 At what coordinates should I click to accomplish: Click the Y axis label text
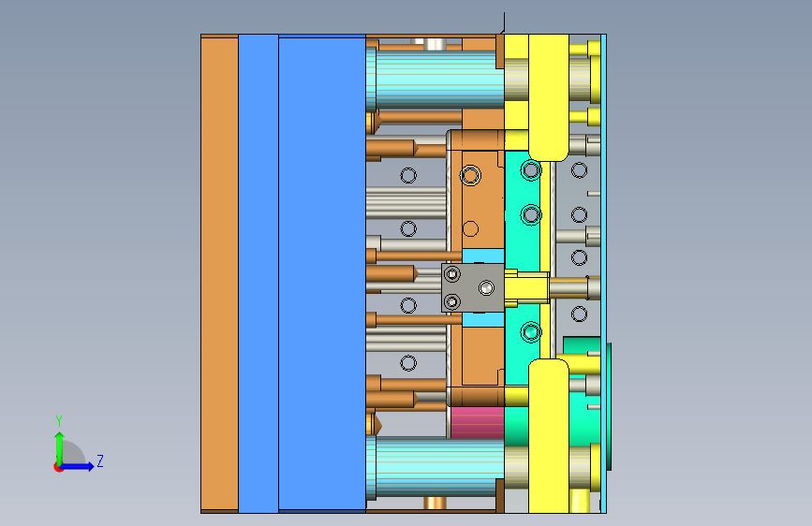point(59,421)
